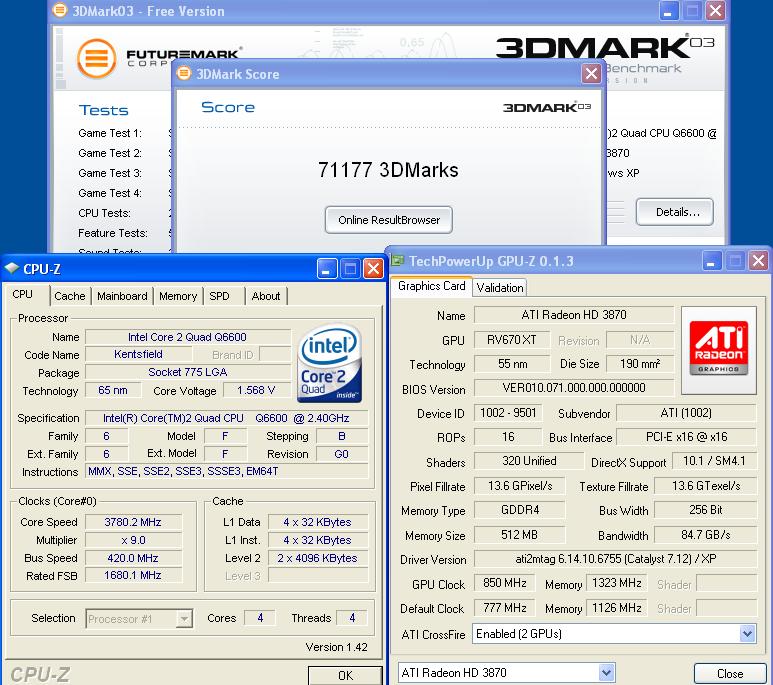Close the 3DMark03 main window
Viewport: 773px width, 685px height.
click(715, 10)
